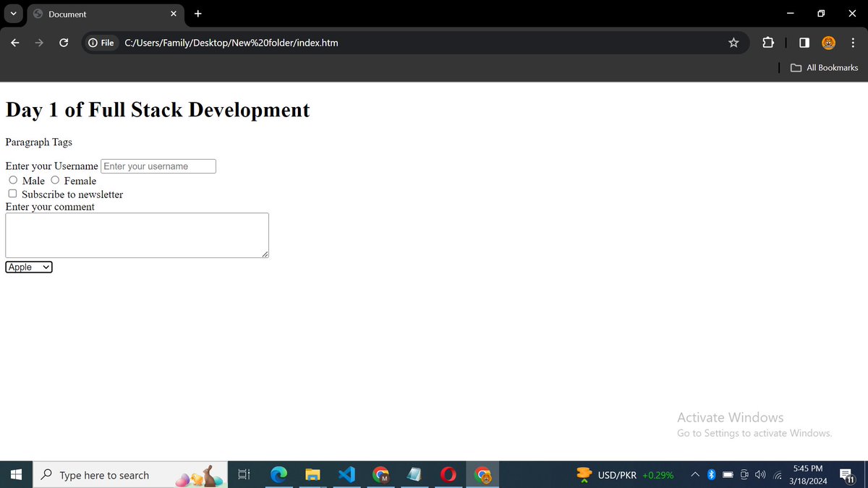Image resolution: width=868 pixels, height=488 pixels.
Task: Close the Document tab
Action: coord(174,14)
